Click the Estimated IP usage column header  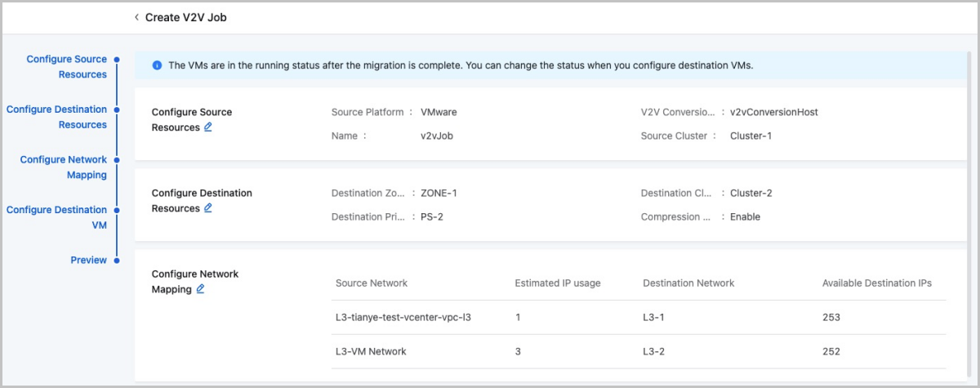pyautogui.click(x=558, y=283)
